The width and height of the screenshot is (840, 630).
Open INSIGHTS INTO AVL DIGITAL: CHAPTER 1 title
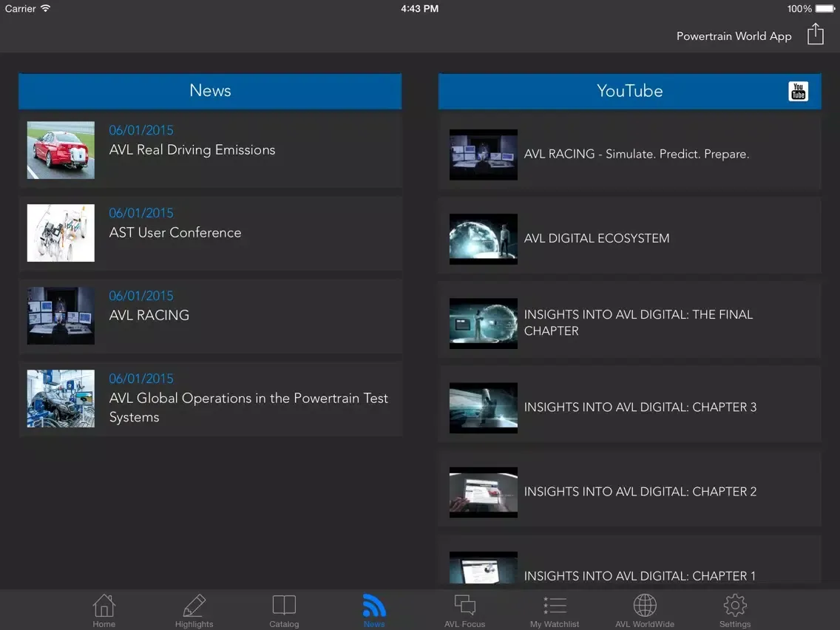[640, 576]
